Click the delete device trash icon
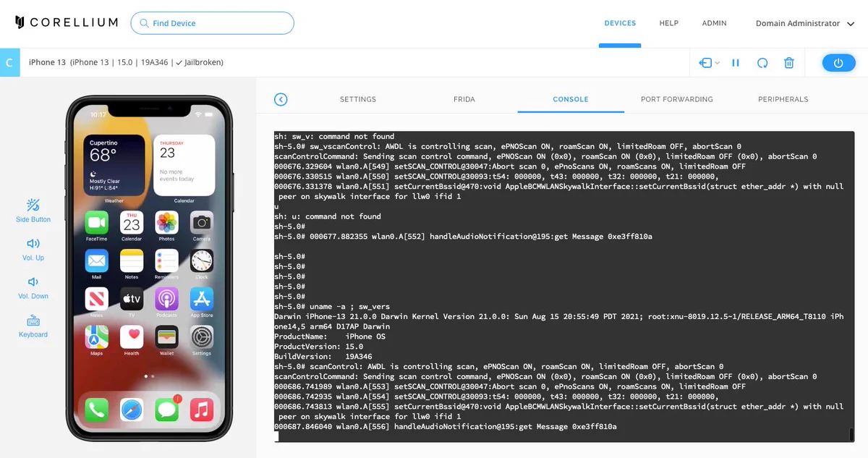 789,63
